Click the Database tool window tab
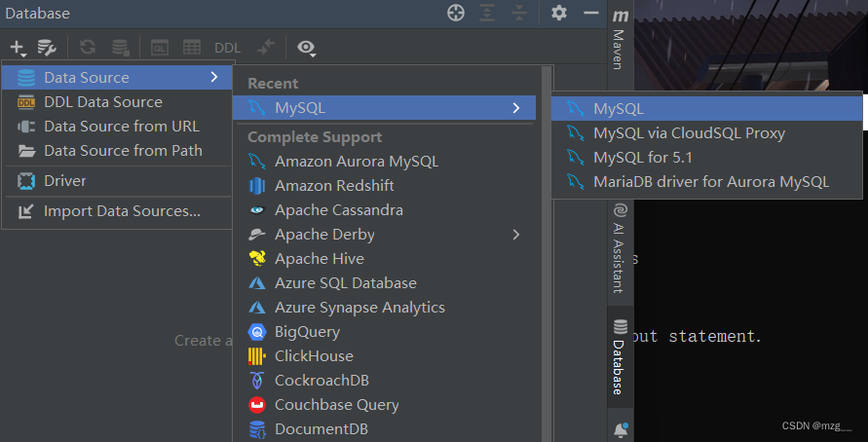The height and width of the screenshot is (442, 868). 621,356
